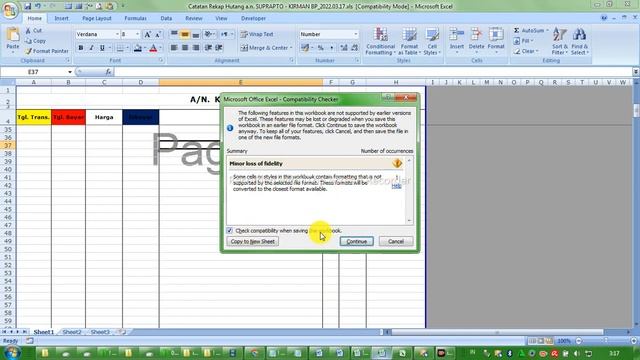Apply the fill color bucket
640x360 pixels.
pyautogui.click(x=138, y=48)
